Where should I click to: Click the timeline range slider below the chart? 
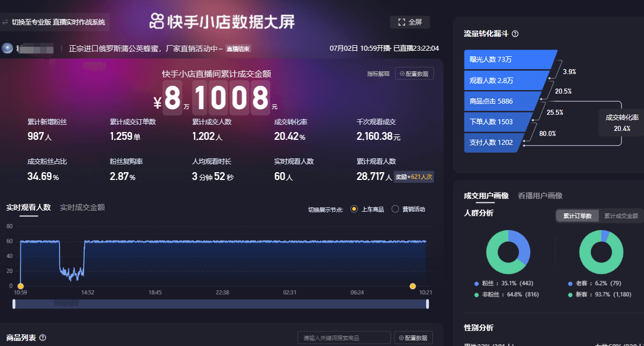click(223, 303)
